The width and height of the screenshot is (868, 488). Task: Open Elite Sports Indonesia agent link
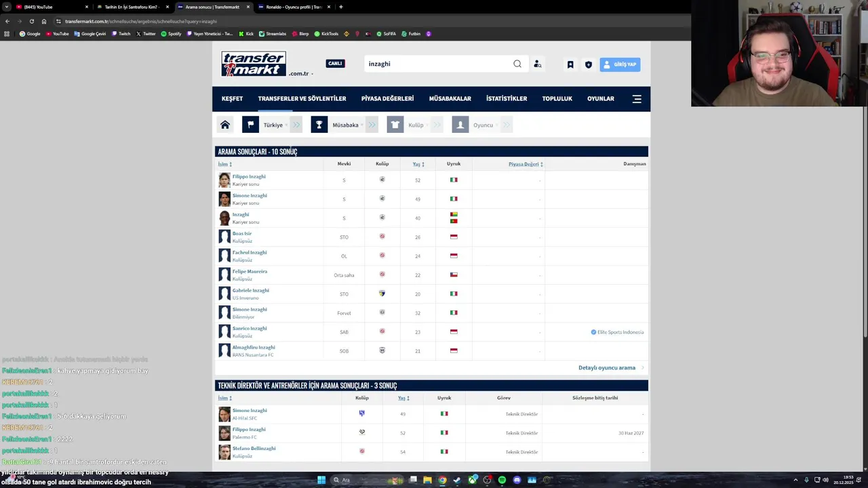coord(620,332)
